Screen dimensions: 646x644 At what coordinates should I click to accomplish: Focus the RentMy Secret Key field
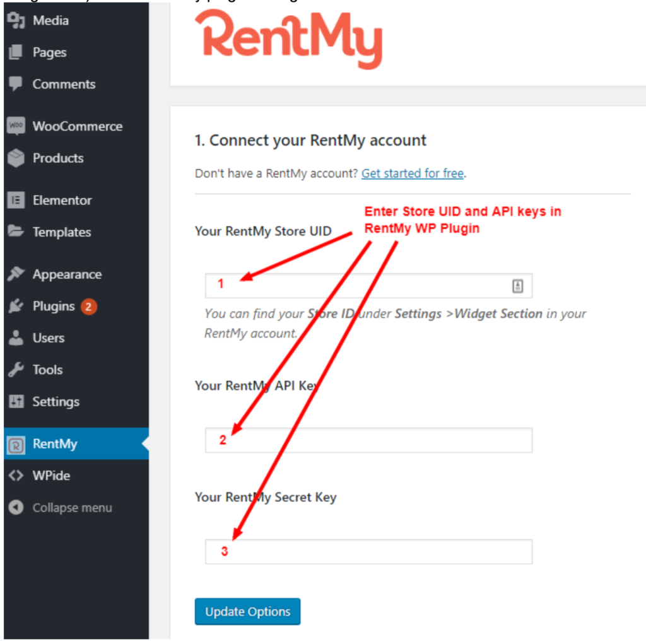[x=368, y=551]
